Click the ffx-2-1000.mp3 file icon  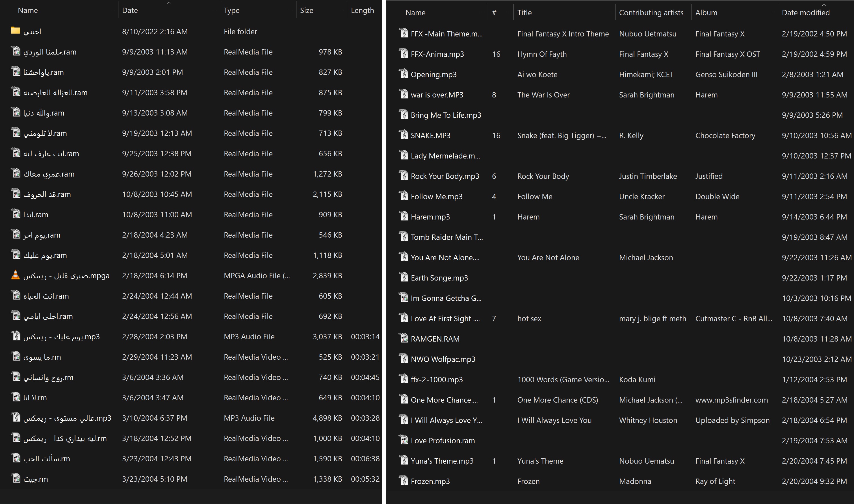tap(403, 379)
